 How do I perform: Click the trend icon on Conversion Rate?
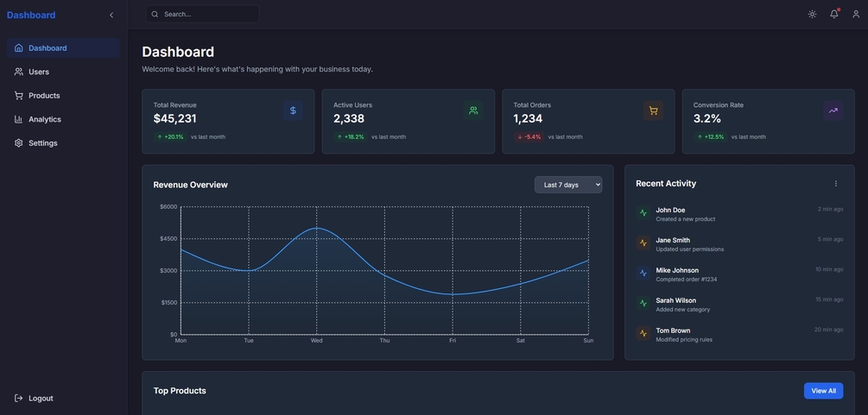[833, 110]
